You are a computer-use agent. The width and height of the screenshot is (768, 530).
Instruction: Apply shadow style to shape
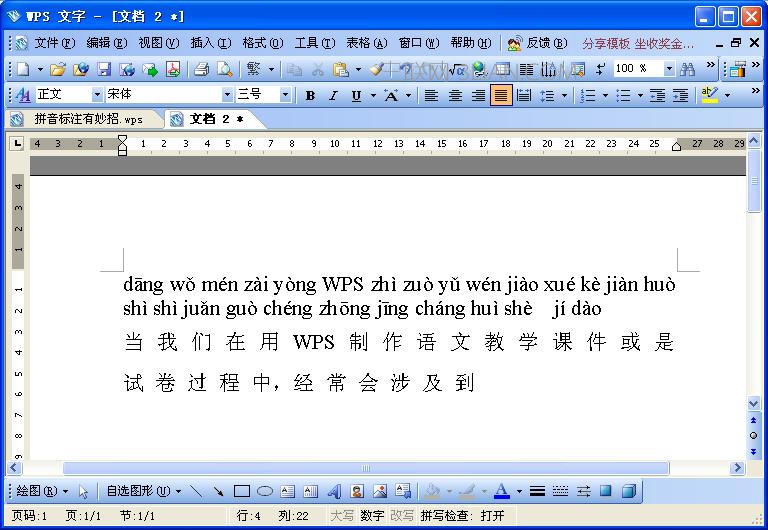606,490
